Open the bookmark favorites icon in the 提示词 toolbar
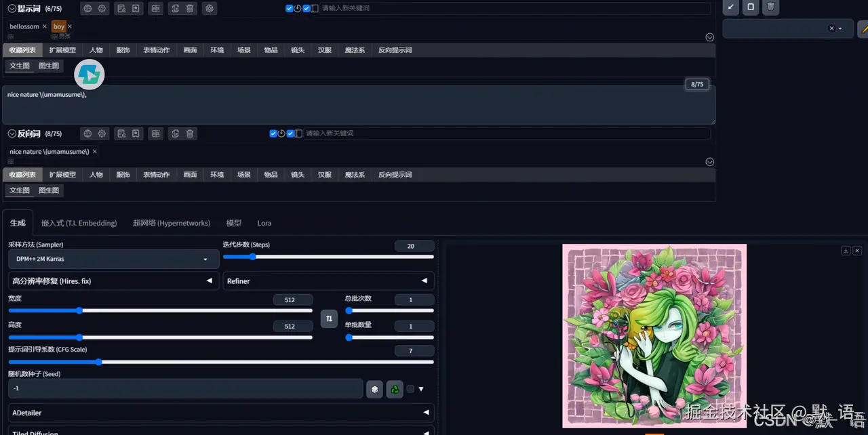The image size is (868, 435). pyautogui.click(x=136, y=9)
